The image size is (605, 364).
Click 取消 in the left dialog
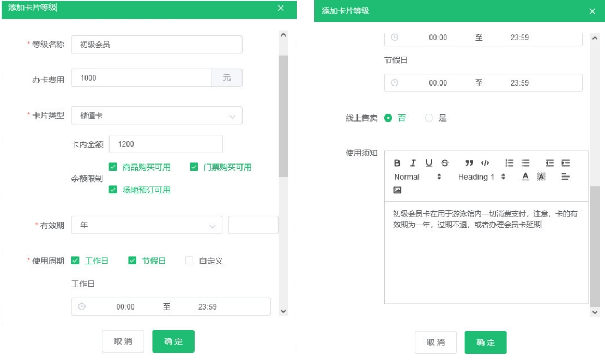[123, 341]
